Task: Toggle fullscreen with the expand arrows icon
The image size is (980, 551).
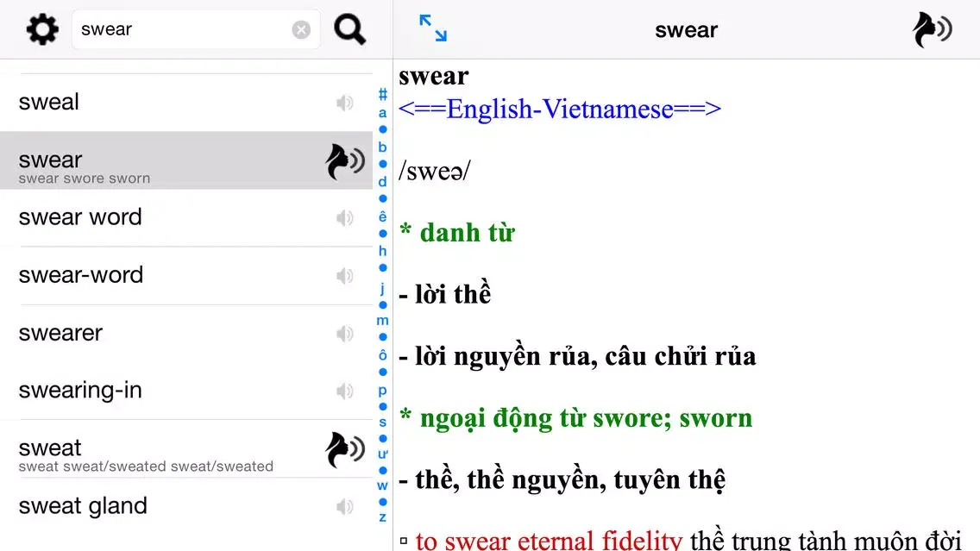Action: click(x=433, y=28)
